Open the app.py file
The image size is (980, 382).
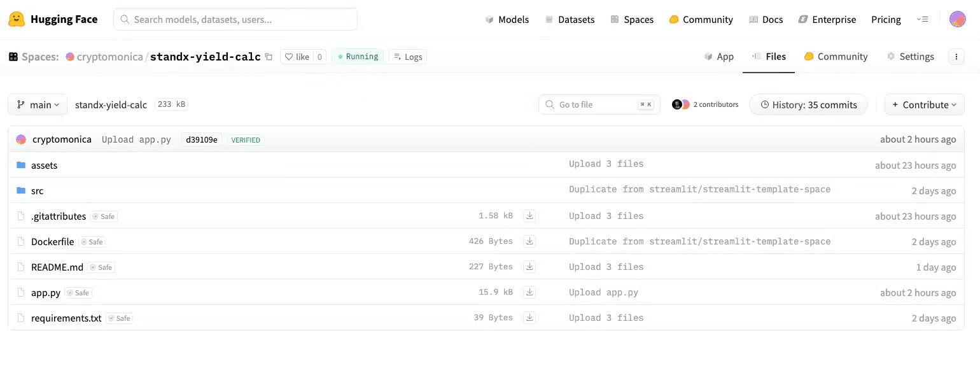click(x=46, y=292)
